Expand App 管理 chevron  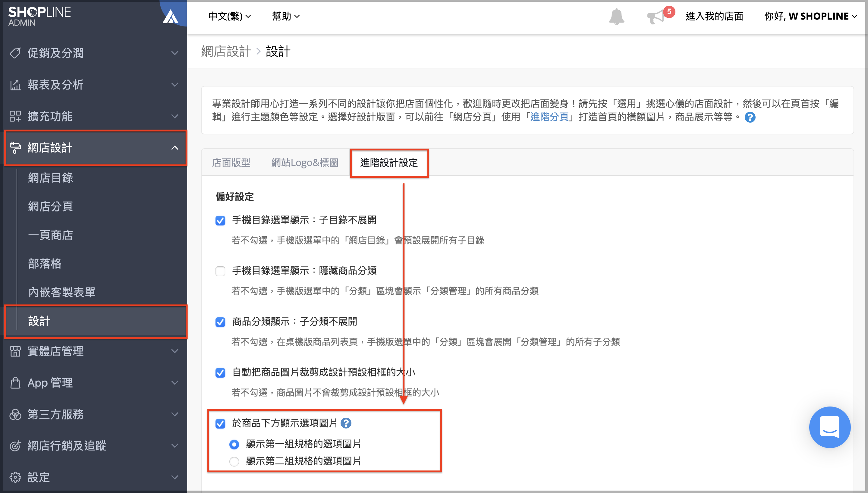click(x=175, y=383)
